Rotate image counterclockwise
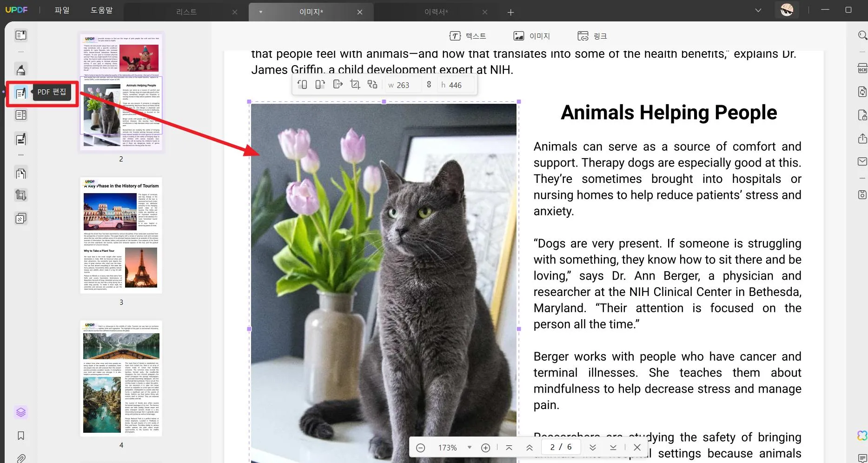 coord(302,85)
